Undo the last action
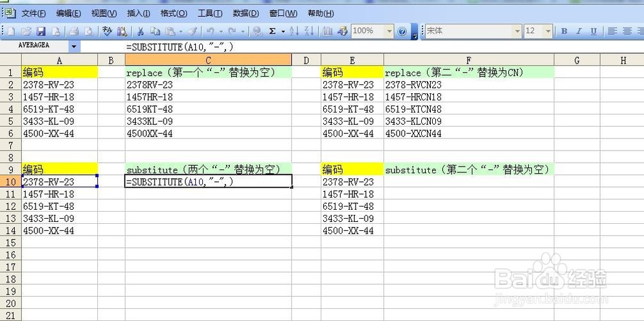This screenshot has width=644, height=321. (211, 31)
